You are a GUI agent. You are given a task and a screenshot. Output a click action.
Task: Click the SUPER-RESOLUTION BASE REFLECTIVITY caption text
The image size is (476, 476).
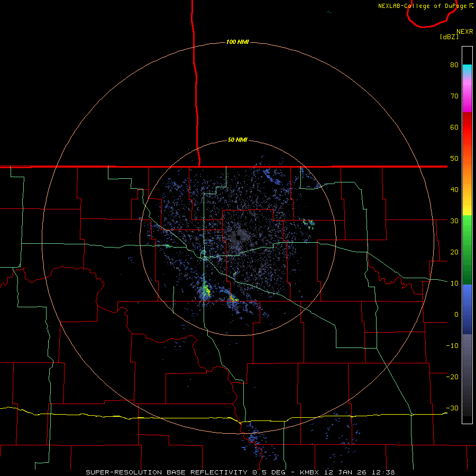coord(167,472)
